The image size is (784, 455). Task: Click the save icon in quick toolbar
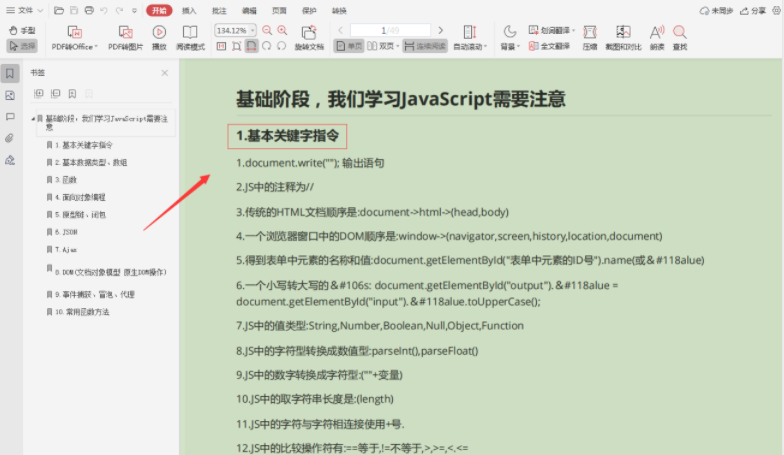[74, 10]
